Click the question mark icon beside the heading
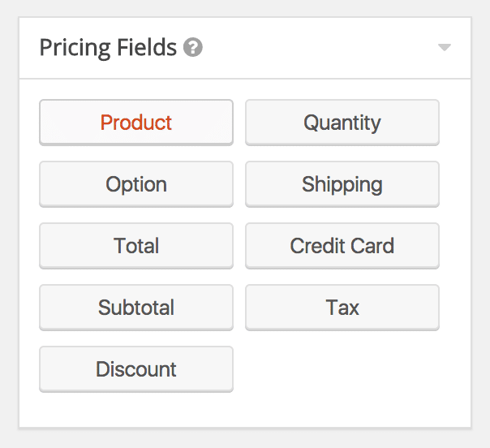Viewport: 490px width, 448px height. pyautogui.click(x=193, y=47)
